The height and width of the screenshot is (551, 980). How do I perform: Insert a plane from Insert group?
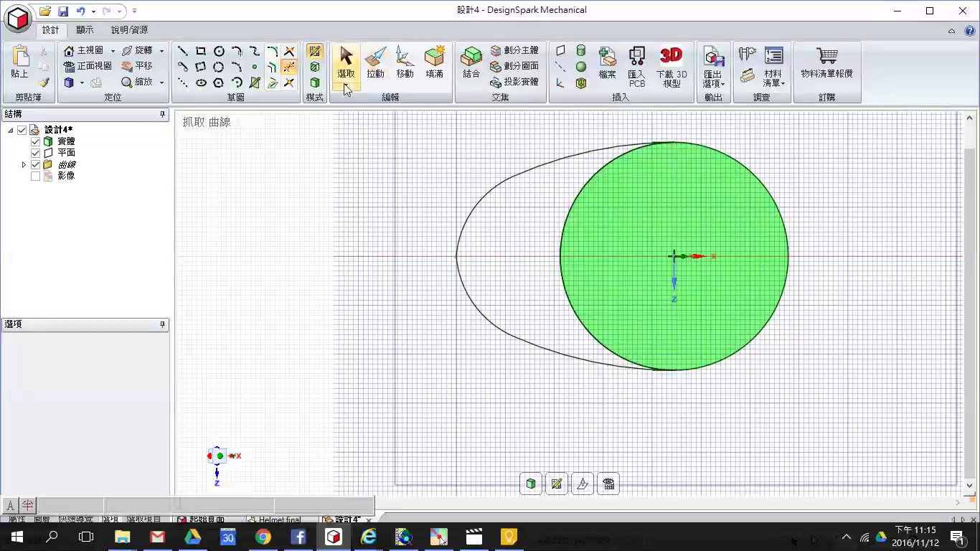(560, 51)
